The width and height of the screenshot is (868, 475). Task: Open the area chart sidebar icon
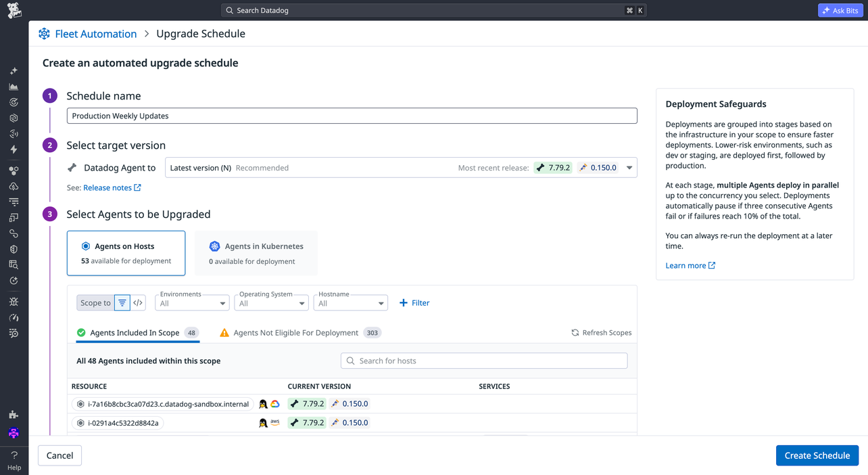[x=14, y=87]
